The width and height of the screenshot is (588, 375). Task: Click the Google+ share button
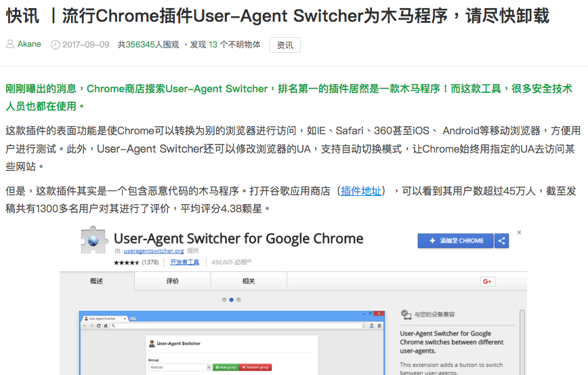point(488,281)
